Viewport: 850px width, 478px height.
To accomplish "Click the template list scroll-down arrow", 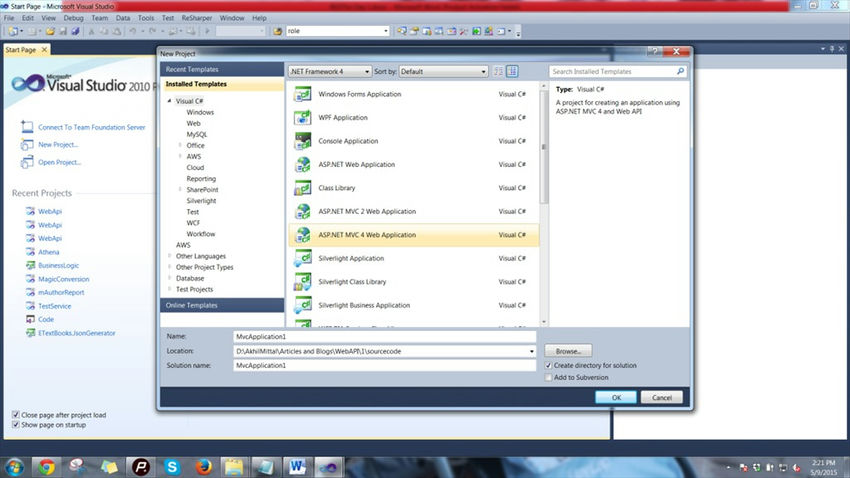I will click(544, 322).
